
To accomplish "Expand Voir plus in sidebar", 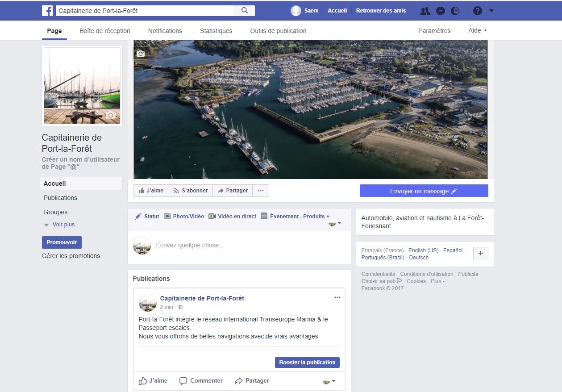I will tap(63, 225).
